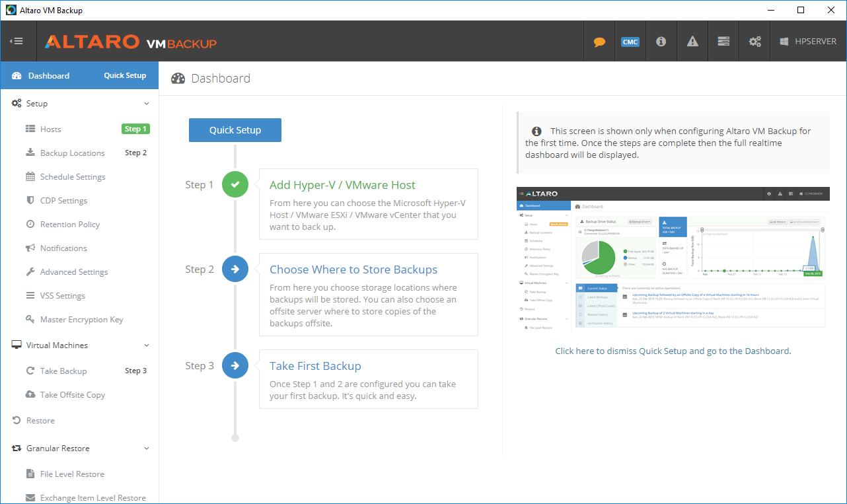Click the Virtual Machines monitor icon
The width and height of the screenshot is (847, 504).
pyautogui.click(x=17, y=345)
